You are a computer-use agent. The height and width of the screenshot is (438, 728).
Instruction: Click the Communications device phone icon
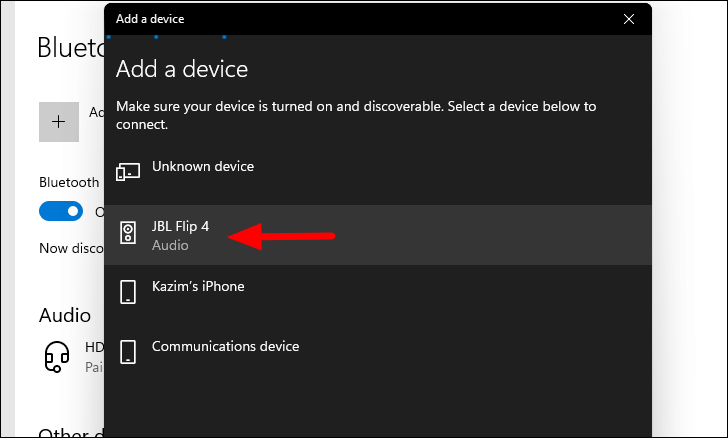tap(128, 352)
